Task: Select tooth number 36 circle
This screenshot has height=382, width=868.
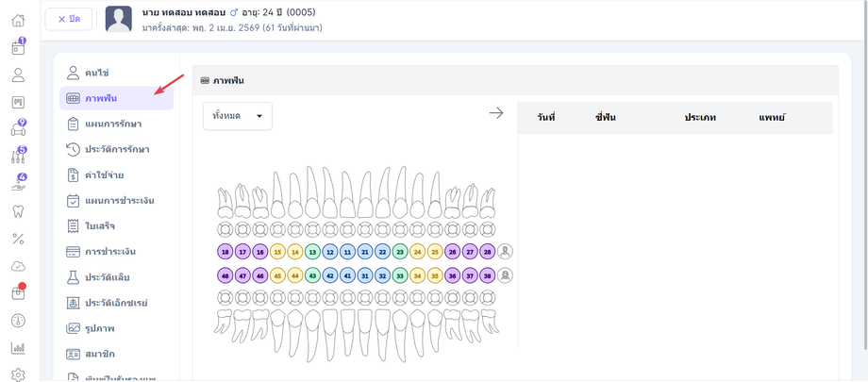Action: click(452, 275)
